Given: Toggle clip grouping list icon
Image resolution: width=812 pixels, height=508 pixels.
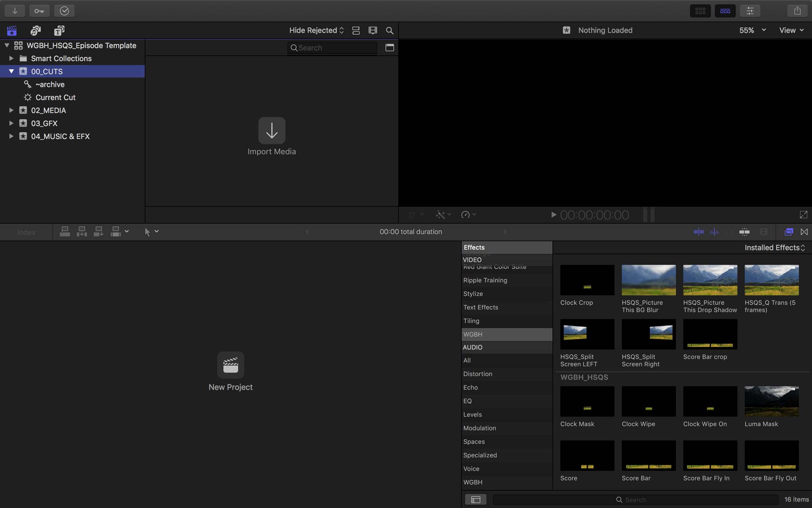Looking at the screenshot, I should [x=356, y=30].
